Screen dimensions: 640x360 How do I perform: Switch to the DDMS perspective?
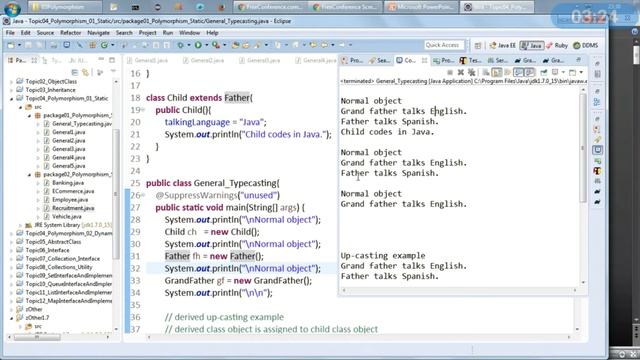click(x=586, y=46)
